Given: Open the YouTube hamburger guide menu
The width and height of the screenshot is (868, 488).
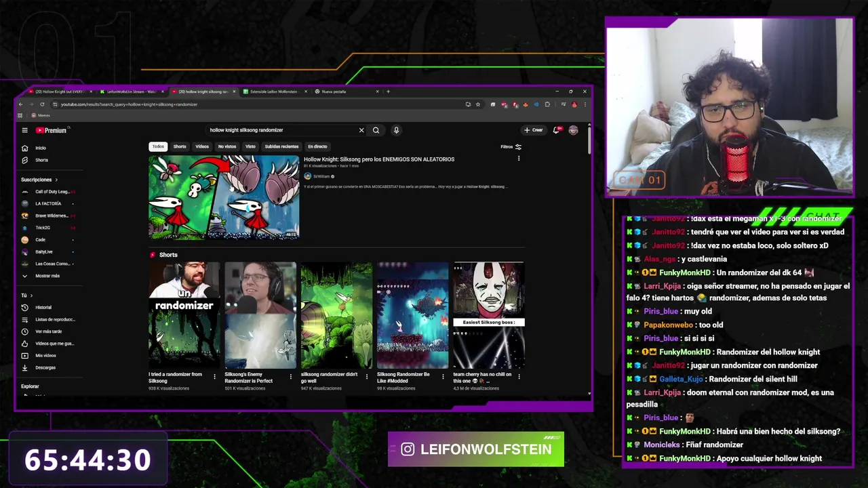Looking at the screenshot, I should point(24,130).
